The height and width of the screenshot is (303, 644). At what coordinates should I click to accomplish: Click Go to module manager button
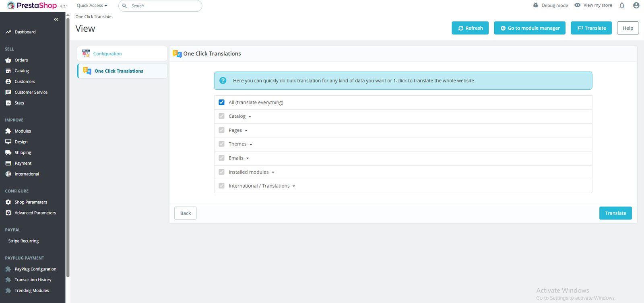pyautogui.click(x=530, y=28)
